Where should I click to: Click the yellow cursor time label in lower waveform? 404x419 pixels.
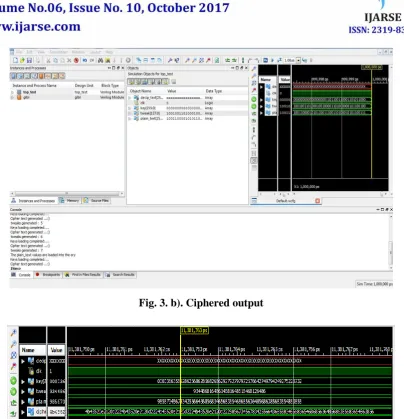coord(194,330)
